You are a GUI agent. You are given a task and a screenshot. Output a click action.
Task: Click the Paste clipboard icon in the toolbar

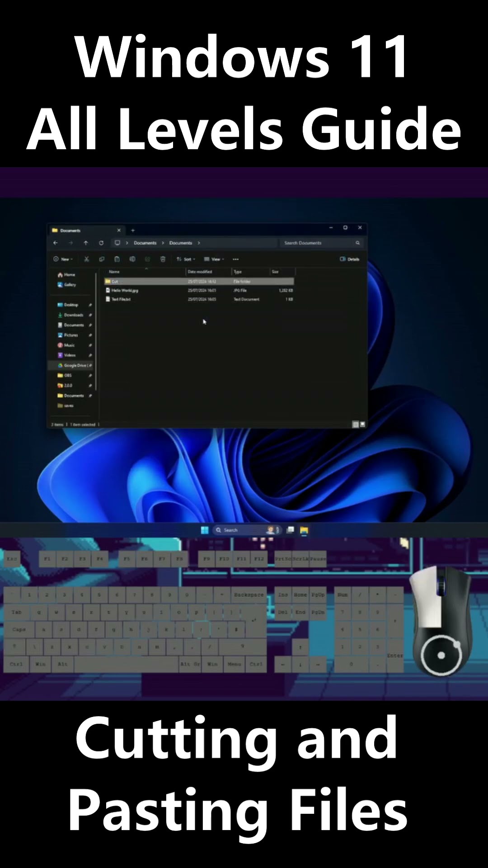pyautogui.click(x=117, y=259)
